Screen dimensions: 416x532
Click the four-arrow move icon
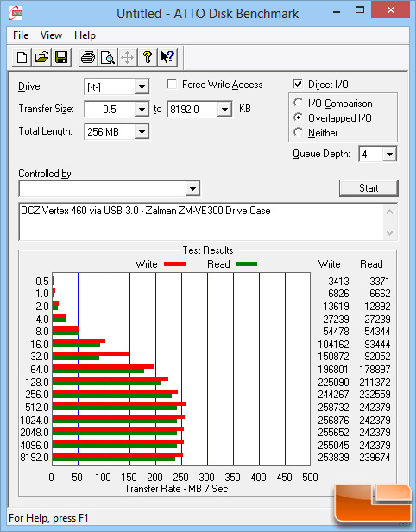(x=127, y=57)
